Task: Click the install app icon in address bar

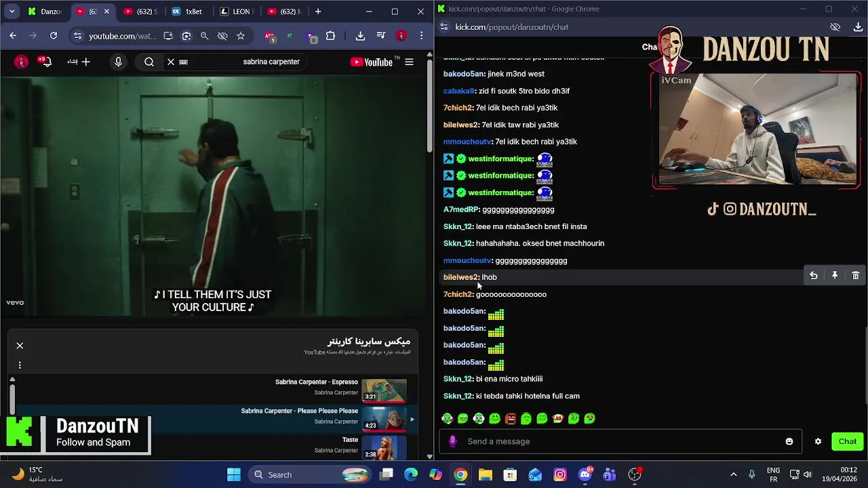Action: (x=168, y=36)
